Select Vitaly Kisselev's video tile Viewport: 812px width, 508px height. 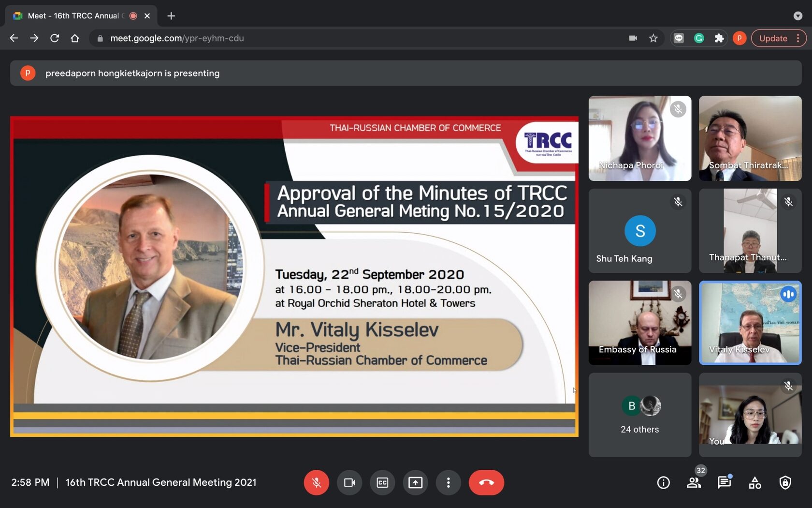click(750, 323)
